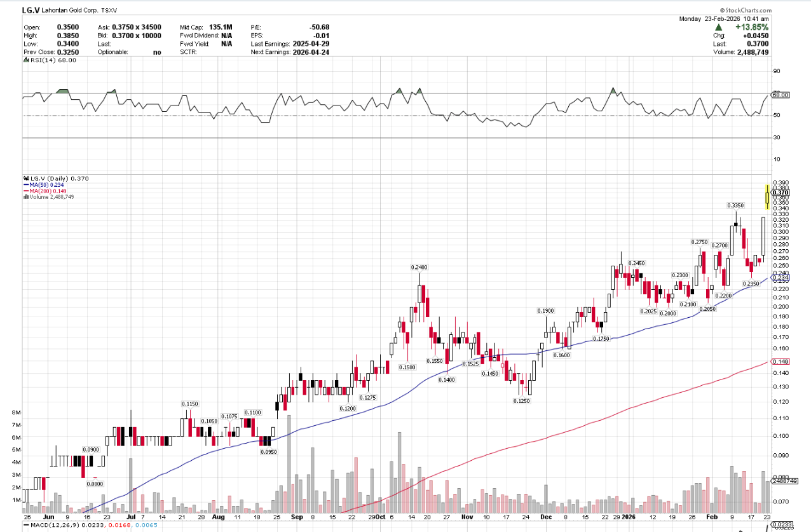Select the yellow-highlighted latest candlestick
The height and width of the screenshot is (532, 811).
[768, 196]
